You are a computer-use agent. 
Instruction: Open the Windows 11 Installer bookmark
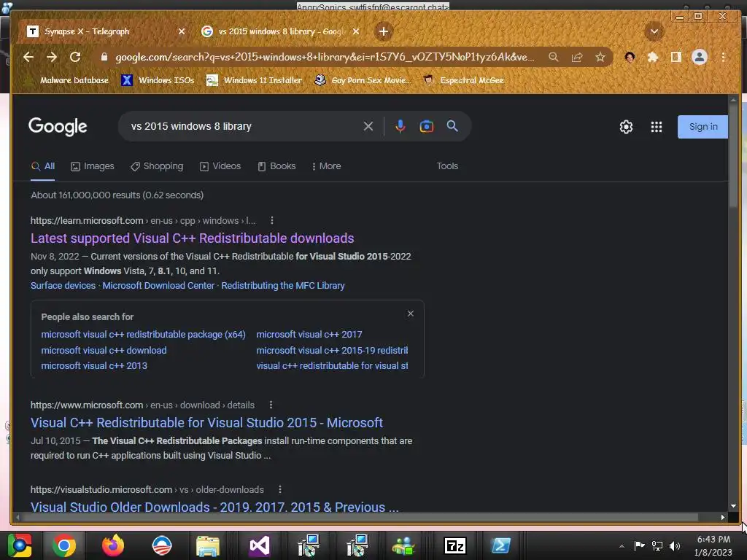254,80
